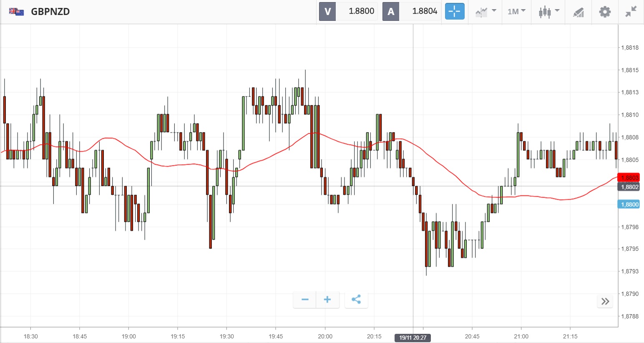Click the 21:00 label on time axis
The image size is (644, 343).
pos(521,336)
